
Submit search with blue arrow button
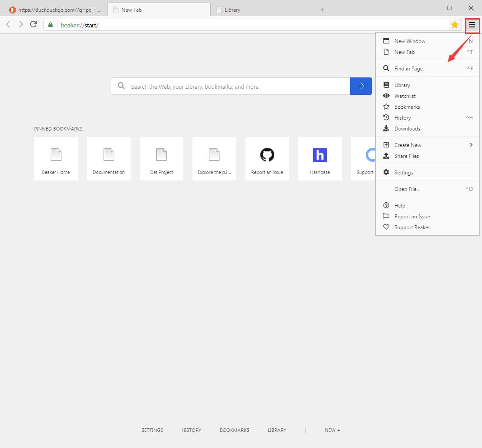361,86
